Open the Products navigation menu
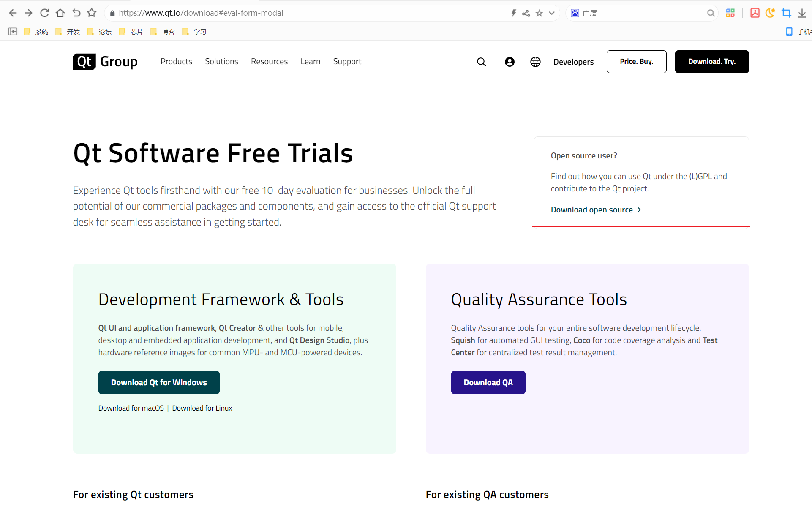Viewport: 812px width, 509px height. (x=176, y=62)
